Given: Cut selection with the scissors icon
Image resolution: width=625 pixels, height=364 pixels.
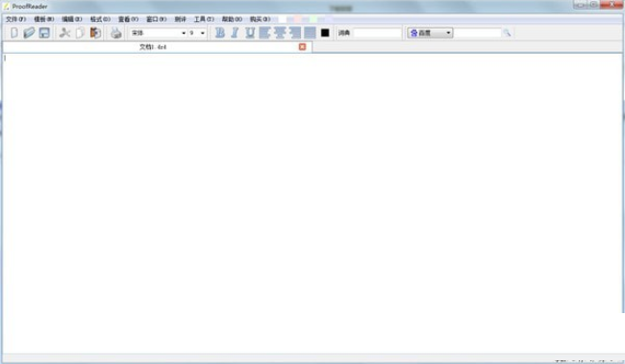Looking at the screenshot, I should pyautogui.click(x=64, y=33).
